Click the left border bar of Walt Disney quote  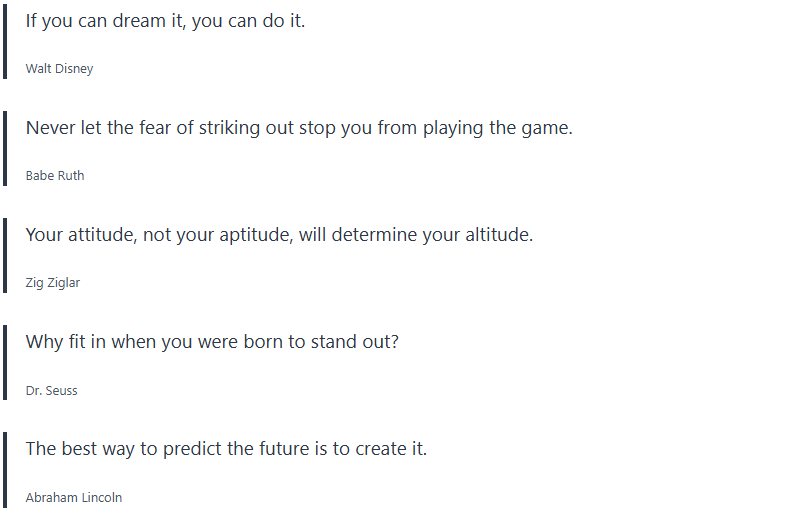[x=5, y=40]
